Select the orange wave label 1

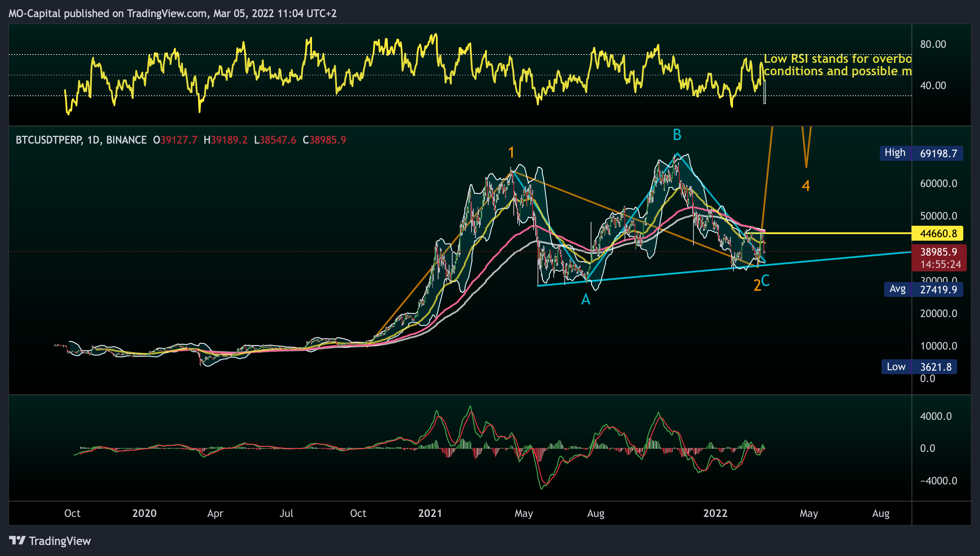[511, 153]
